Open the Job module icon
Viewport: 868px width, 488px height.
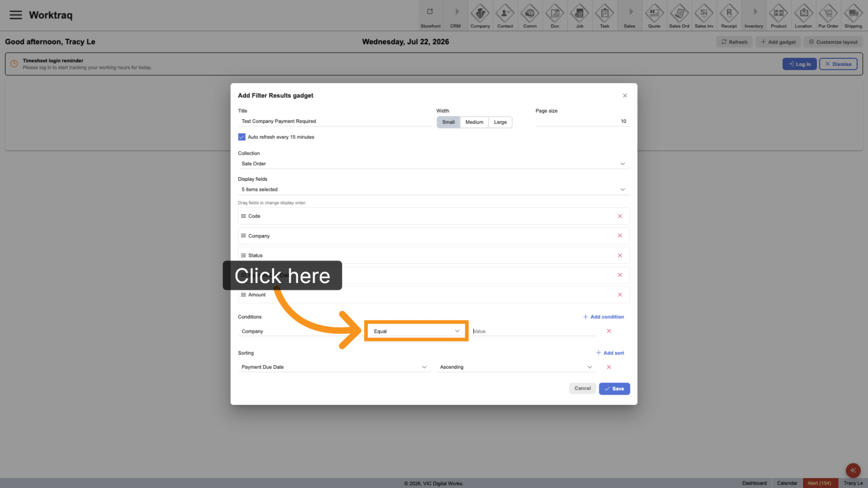[580, 15]
